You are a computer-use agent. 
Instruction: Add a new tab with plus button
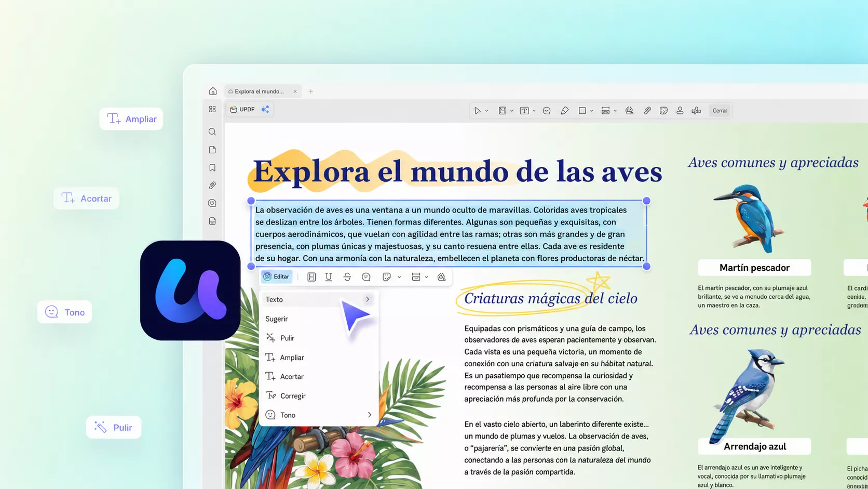tap(311, 91)
